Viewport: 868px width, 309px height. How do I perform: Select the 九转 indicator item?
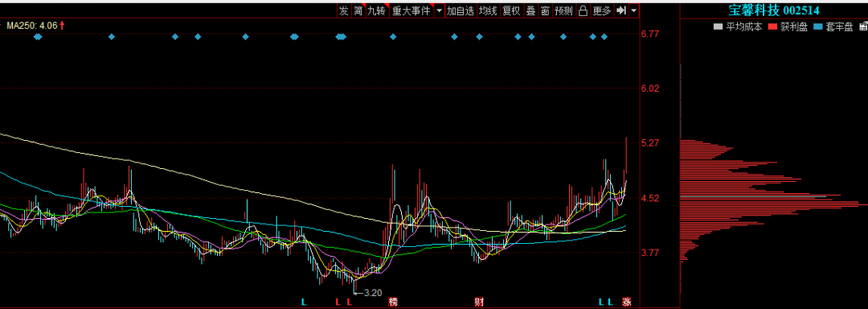coord(376,10)
